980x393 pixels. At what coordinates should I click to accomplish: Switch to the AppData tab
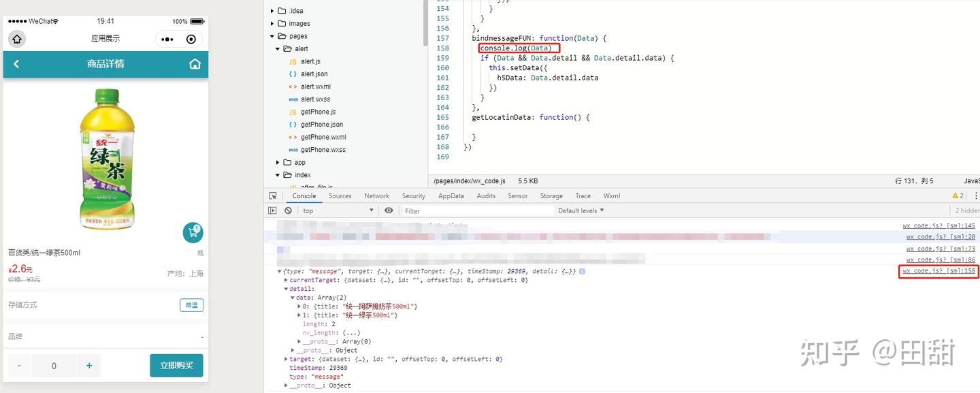click(x=451, y=195)
